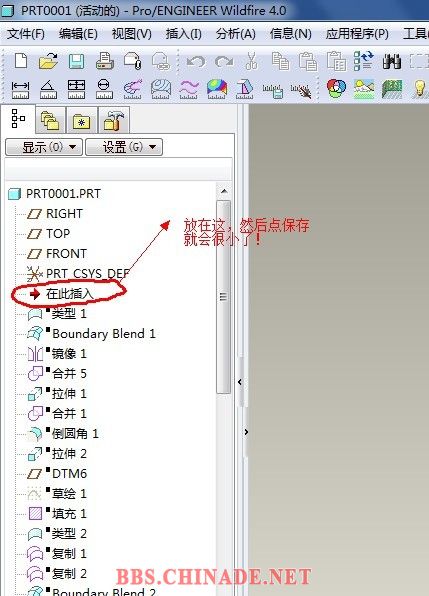Viewport: 429px width, 596px height.
Task: Click the Paste Special icon
Action: click(336, 61)
